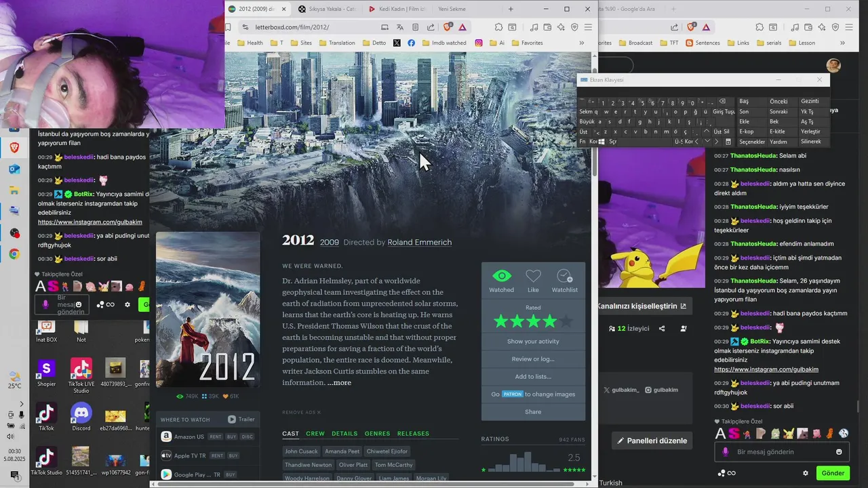Open the Translation bookmarks folder
Screen dimensions: 868x488
click(336, 43)
